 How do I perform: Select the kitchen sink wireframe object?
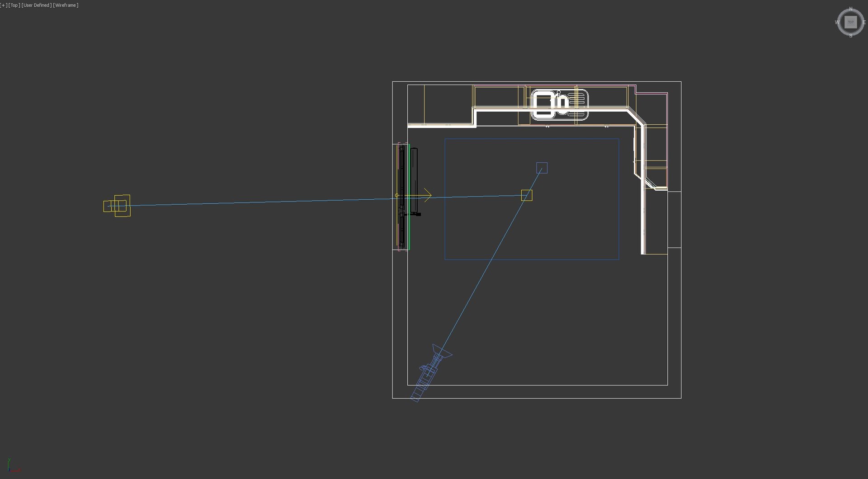(x=560, y=105)
